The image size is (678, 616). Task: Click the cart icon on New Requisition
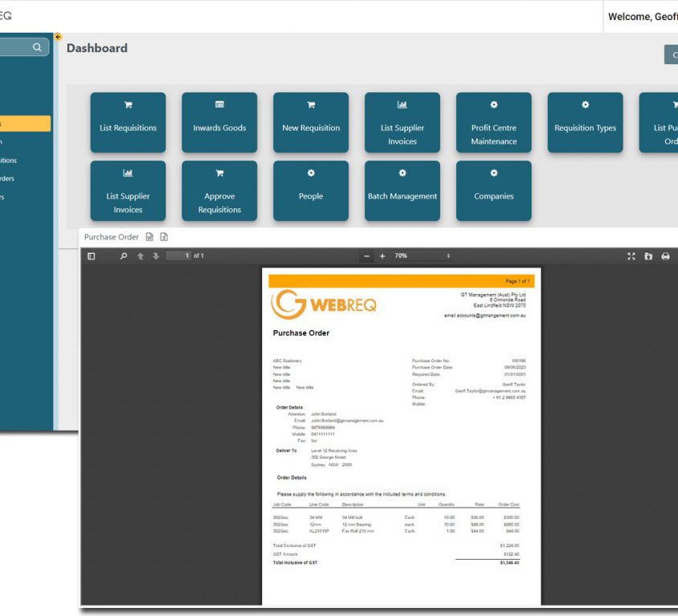point(311,104)
